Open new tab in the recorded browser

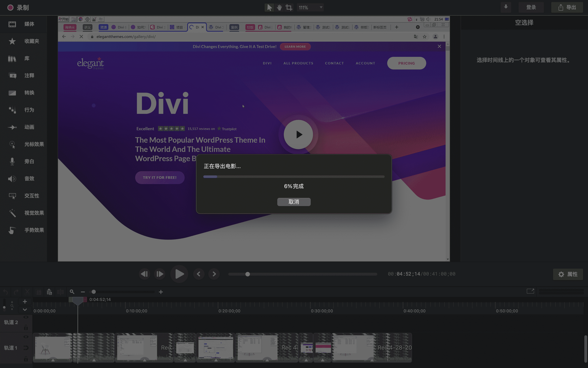396,27
